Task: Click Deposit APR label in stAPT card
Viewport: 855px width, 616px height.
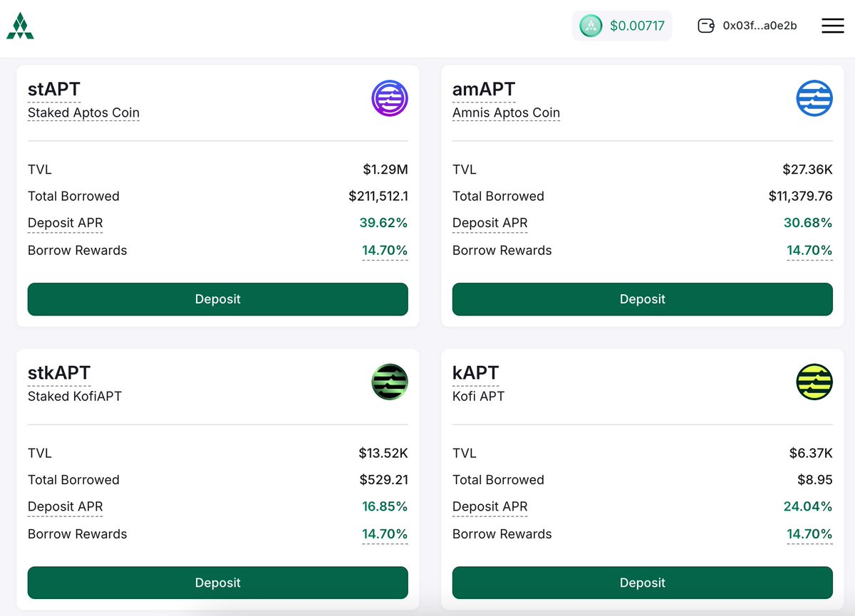Action: coord(66,223)
